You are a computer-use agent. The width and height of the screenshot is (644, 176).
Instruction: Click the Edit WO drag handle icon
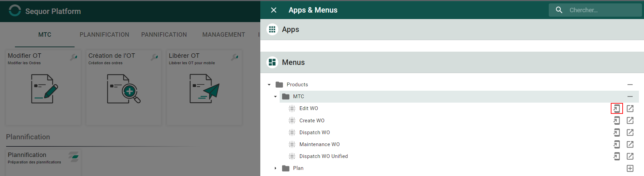pyautogui.click(x=292, y=108)
